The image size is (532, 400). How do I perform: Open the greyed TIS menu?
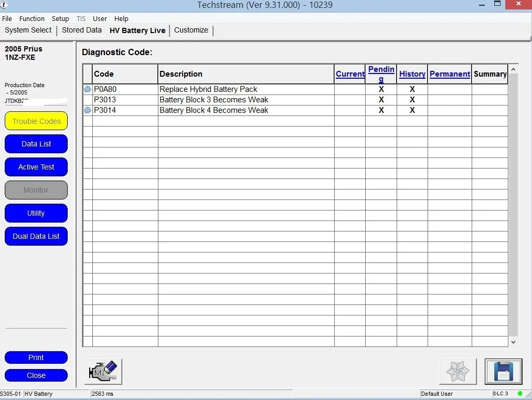click(x=81, y=19)
